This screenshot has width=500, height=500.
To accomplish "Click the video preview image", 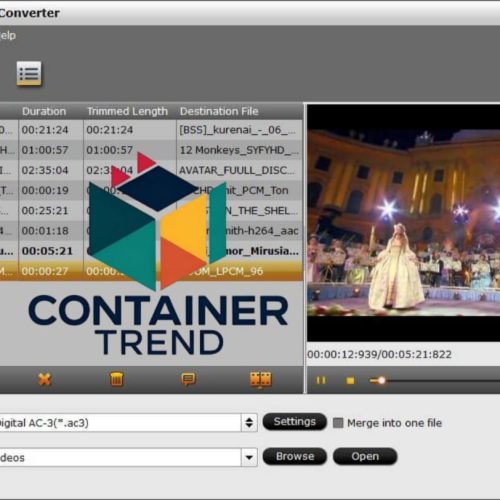I will coord(403,223).
